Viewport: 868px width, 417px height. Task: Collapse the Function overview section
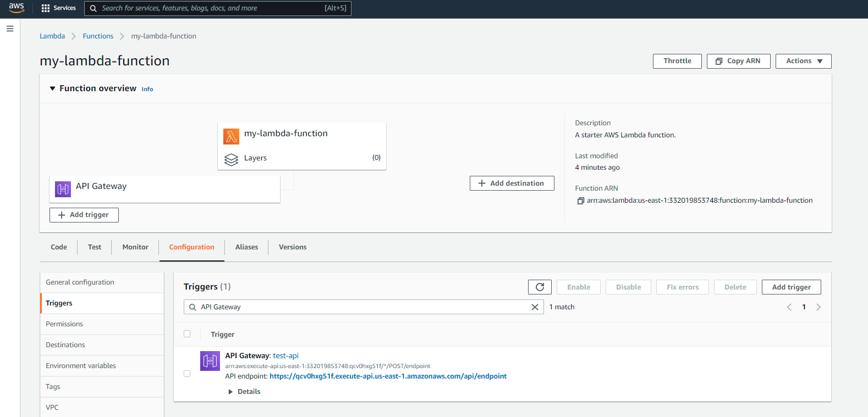point(53,88)
